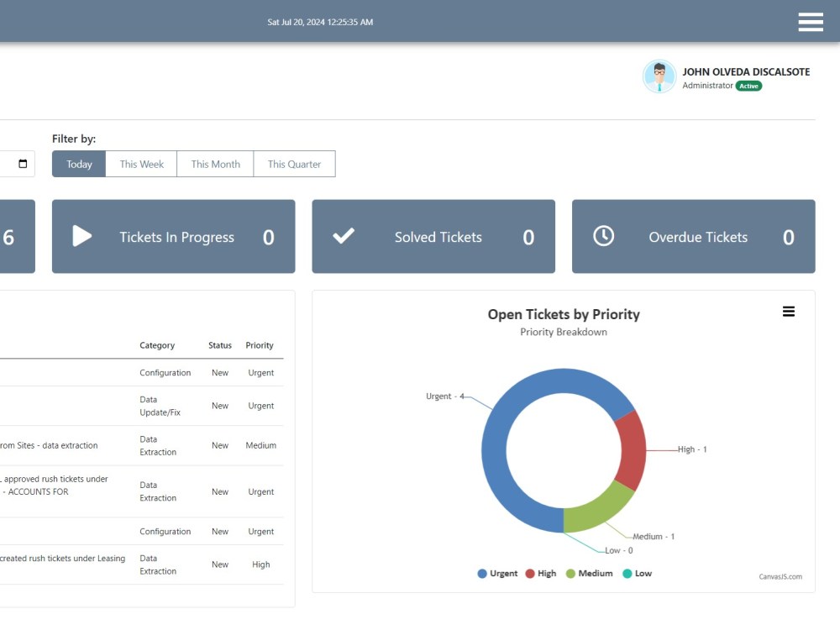840x630 pixels.
Task: Toggle the Low legend item
Action: tap(637, 573)
